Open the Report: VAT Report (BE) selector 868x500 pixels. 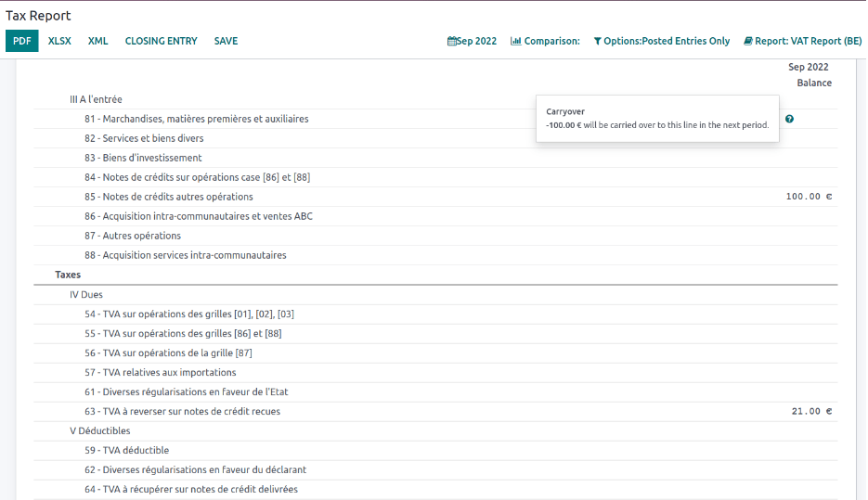pyautogui.click(x=802, y=41)
